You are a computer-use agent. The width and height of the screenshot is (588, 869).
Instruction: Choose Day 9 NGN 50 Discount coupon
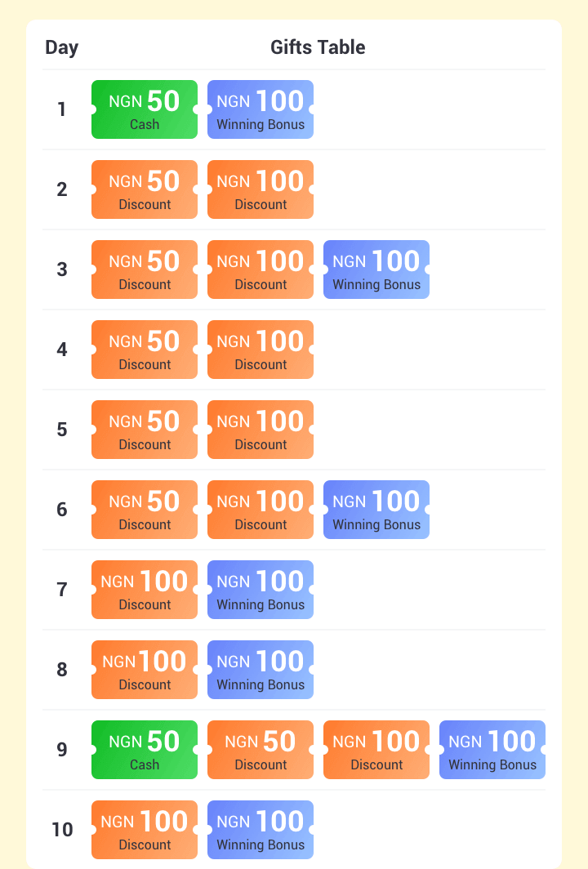click(x=261, y=750)
